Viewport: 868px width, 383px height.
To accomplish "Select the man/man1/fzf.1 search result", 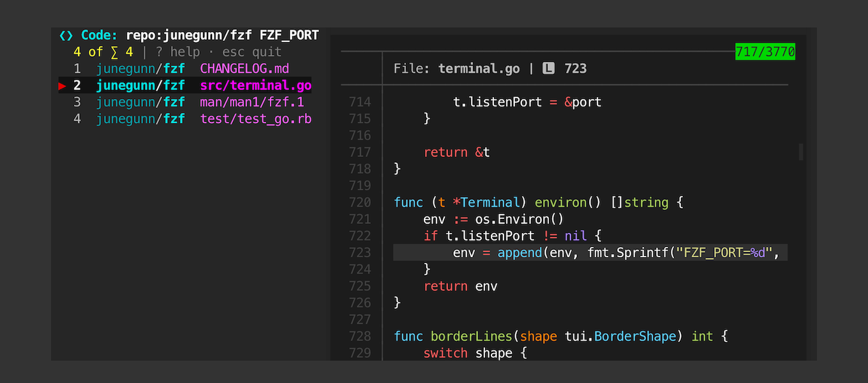I will (253, 101).
